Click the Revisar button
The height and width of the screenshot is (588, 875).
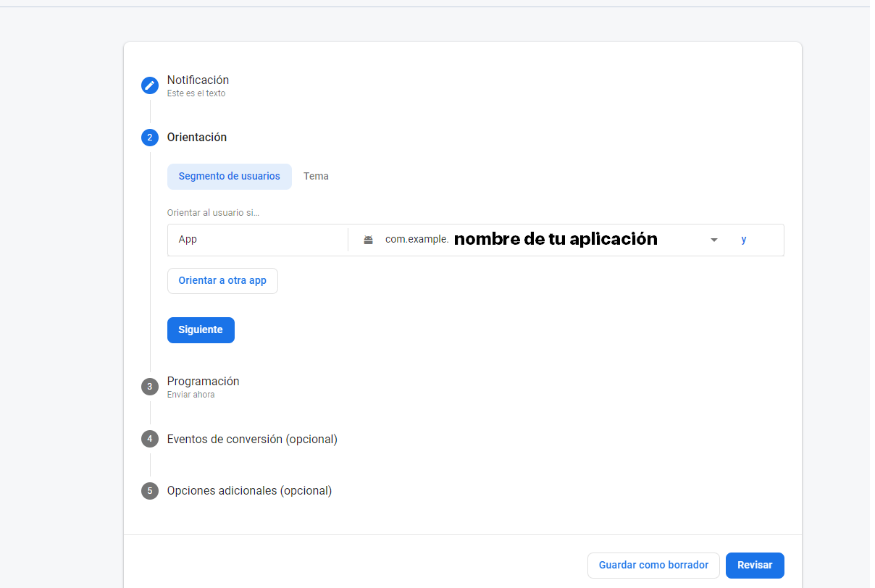tap(755, 566)
